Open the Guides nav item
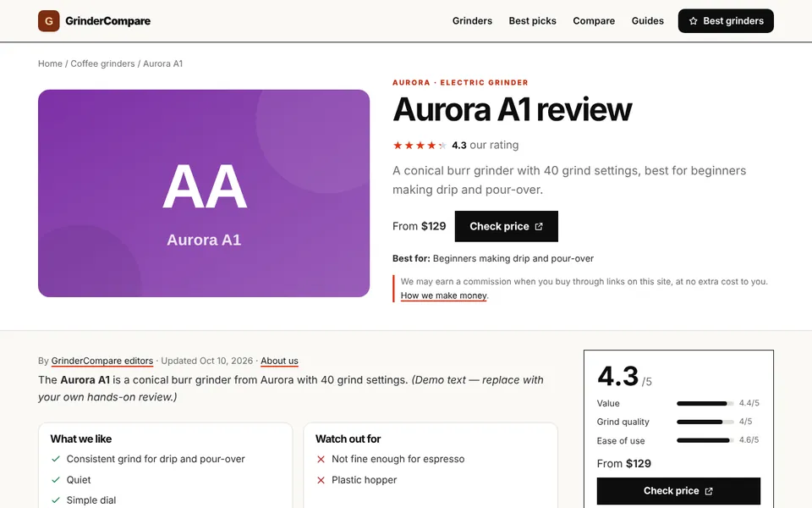 (x=647, y=21)
